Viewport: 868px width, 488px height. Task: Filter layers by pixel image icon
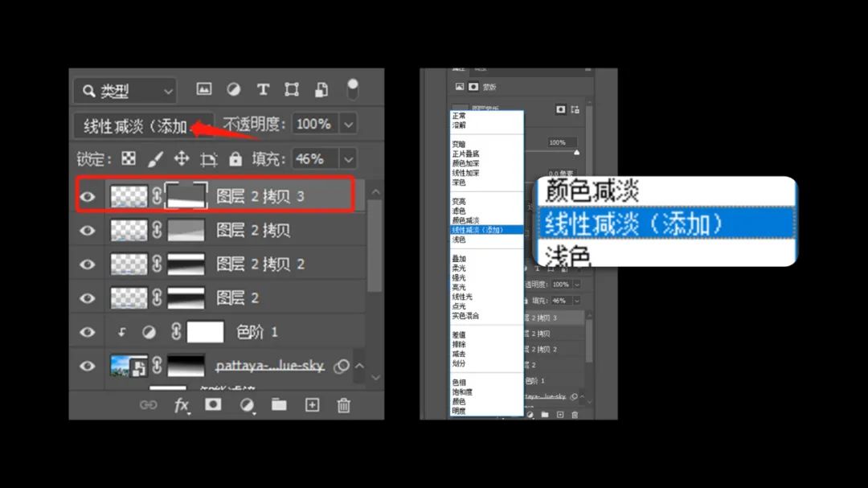[203, 88]
